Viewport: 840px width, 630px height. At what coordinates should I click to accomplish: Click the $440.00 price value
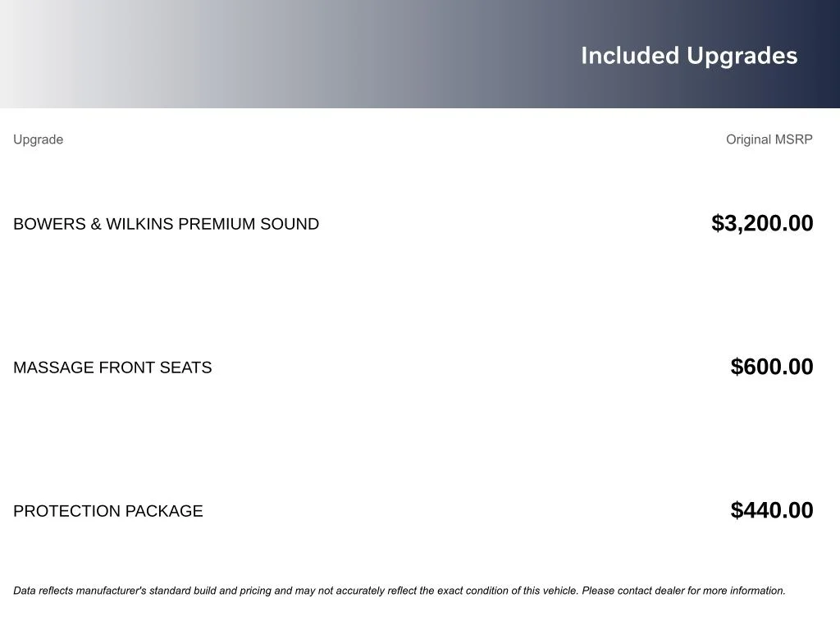pyautogui.click(x=771, y=510)
